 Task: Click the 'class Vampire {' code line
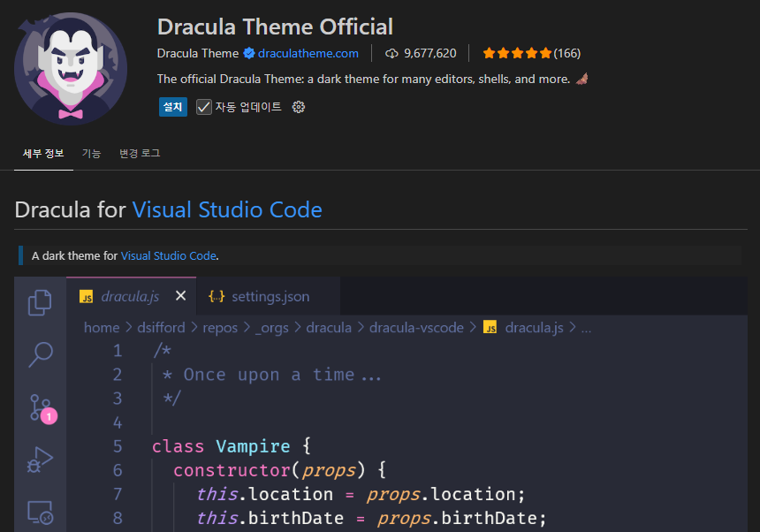[232, 446]
